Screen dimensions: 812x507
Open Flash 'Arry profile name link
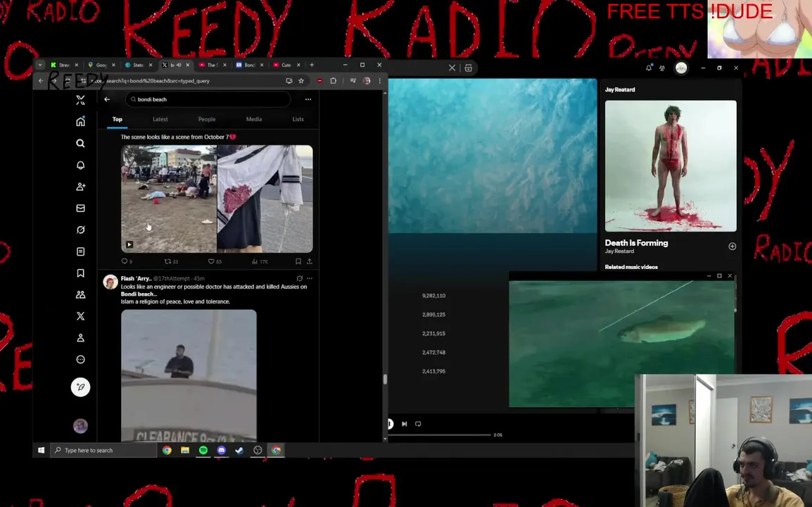(136, 278)
